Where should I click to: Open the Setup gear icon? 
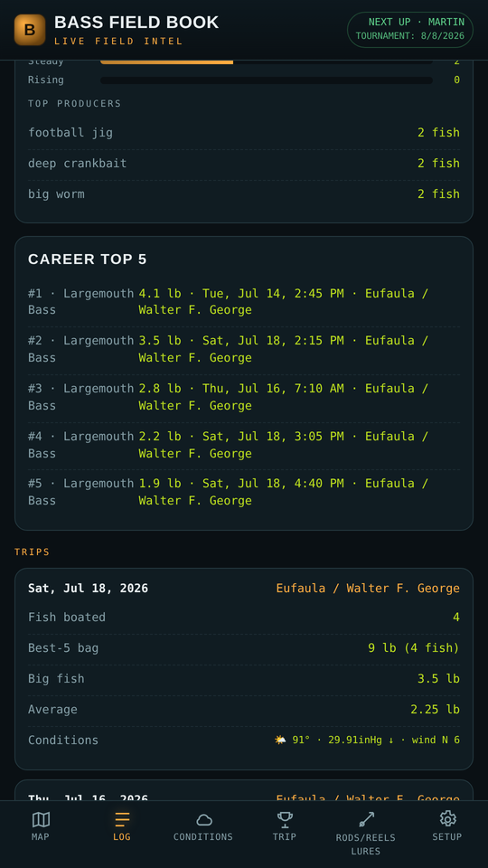(447, 819)
